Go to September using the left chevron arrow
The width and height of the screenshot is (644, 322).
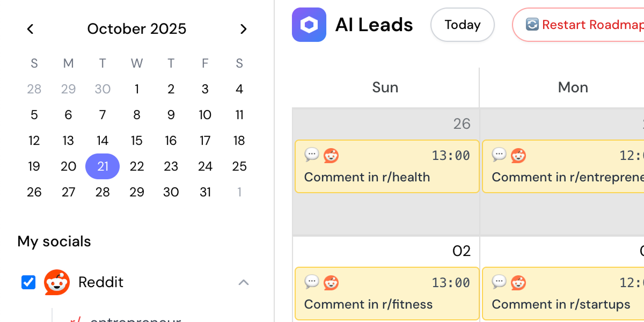(30, 29)
